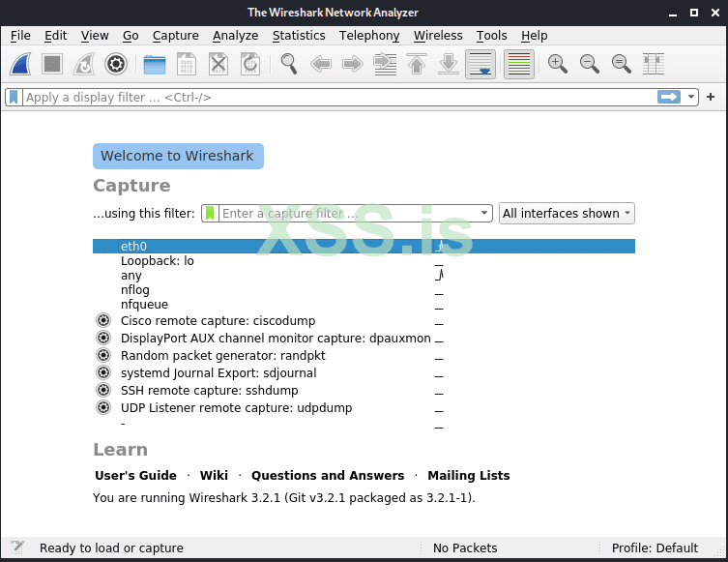Click the expert information icon in status bar
The image size is (728, 562).
[17, 547]
